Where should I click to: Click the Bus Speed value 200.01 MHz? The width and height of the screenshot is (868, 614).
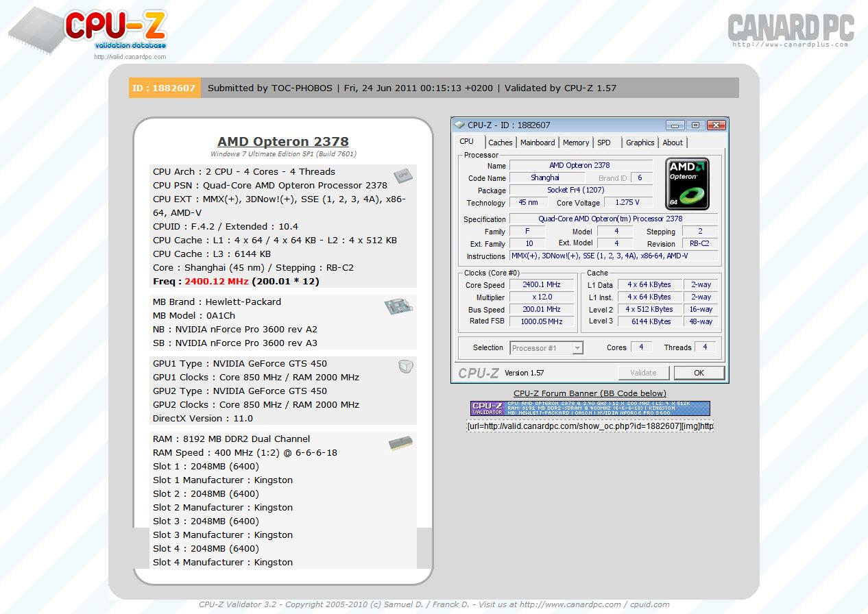pyautogui.click(x=542, y=310)
